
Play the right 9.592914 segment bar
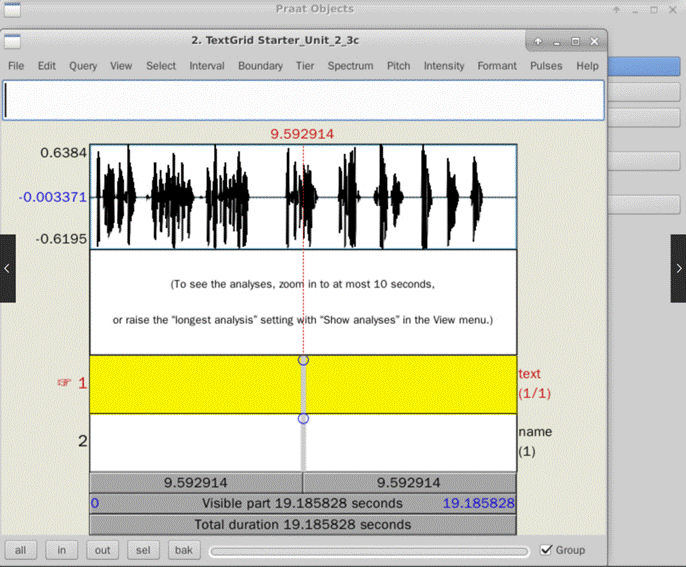410,483
